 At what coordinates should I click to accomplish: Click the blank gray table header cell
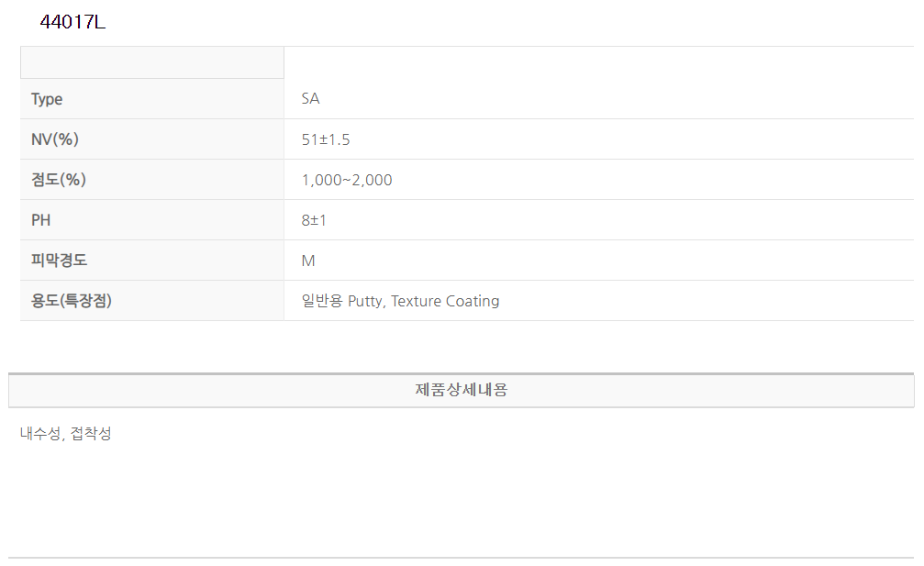coord(152,62)
